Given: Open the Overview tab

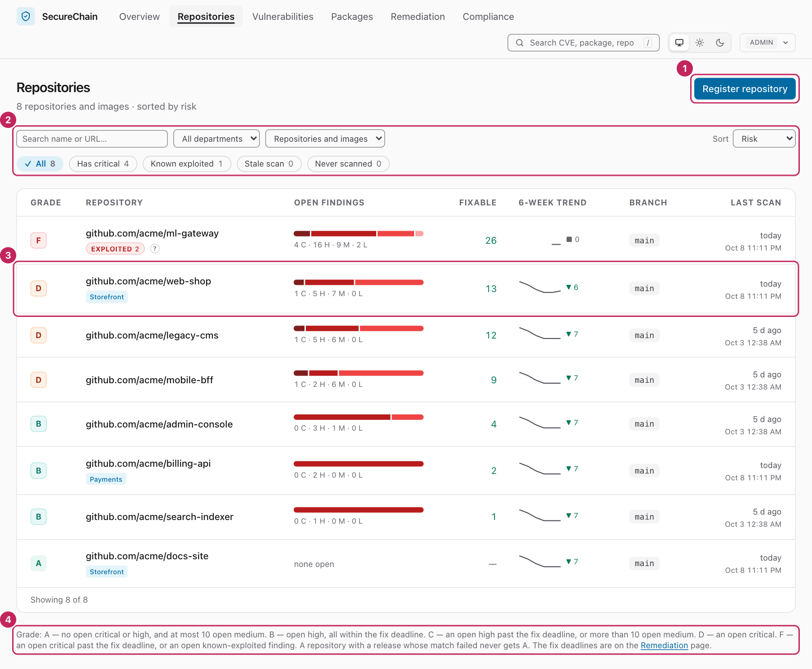Looking at the screenshot, I should coord(139,17).
